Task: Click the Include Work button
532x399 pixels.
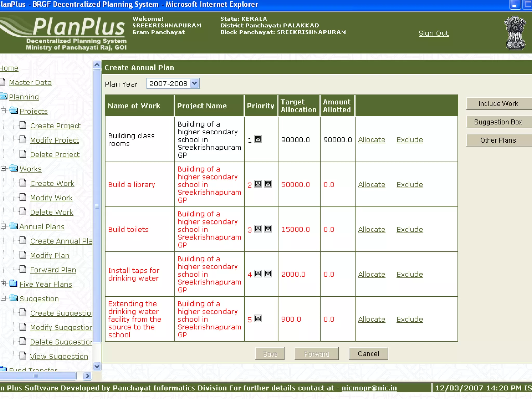Action: point(498,104)
